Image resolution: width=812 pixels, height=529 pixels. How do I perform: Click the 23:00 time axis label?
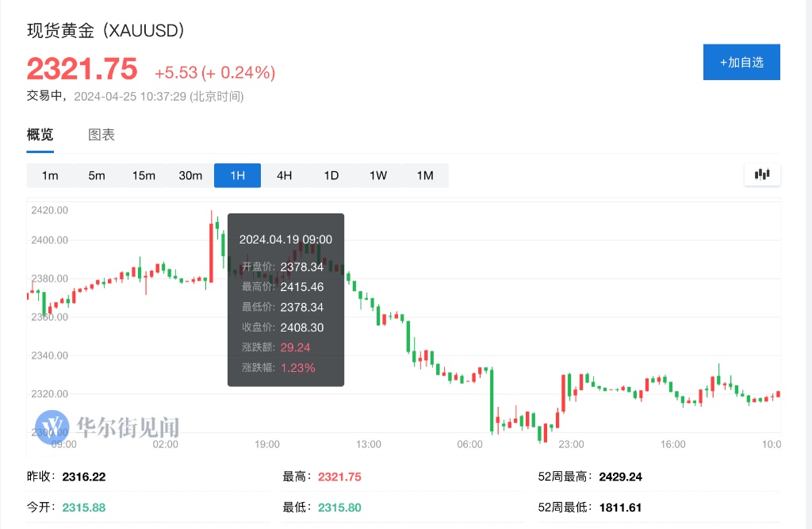[571, 444]
